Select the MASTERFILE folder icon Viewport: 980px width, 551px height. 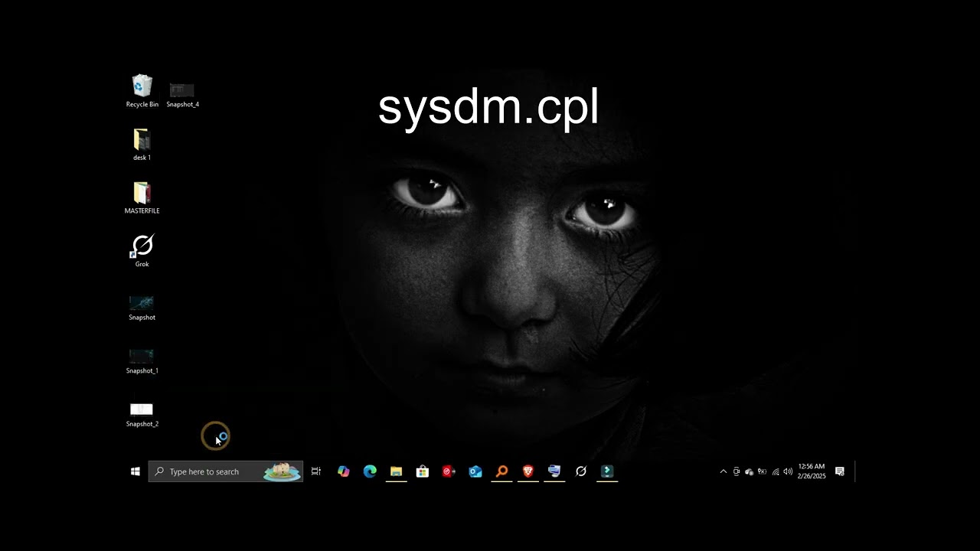(x=142, y=198)
